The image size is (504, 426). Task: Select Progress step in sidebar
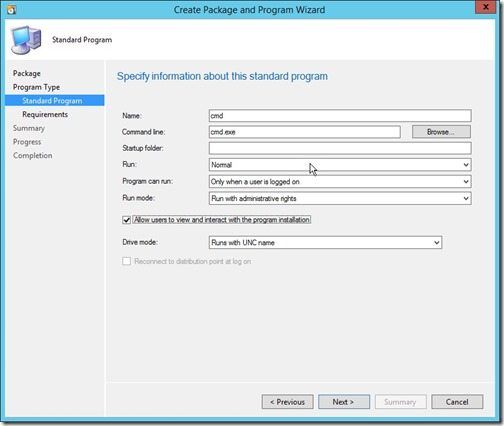pos(27,142)
